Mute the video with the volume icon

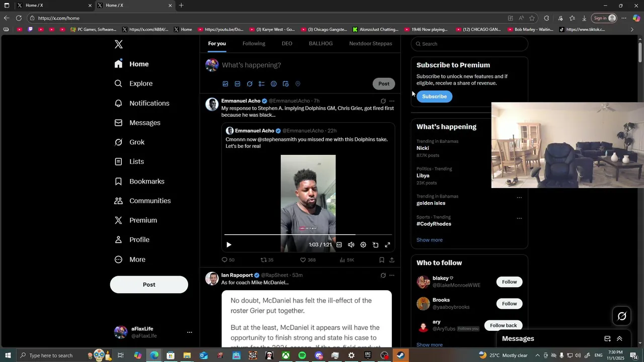pyautogui.click(x=351, y=245)
